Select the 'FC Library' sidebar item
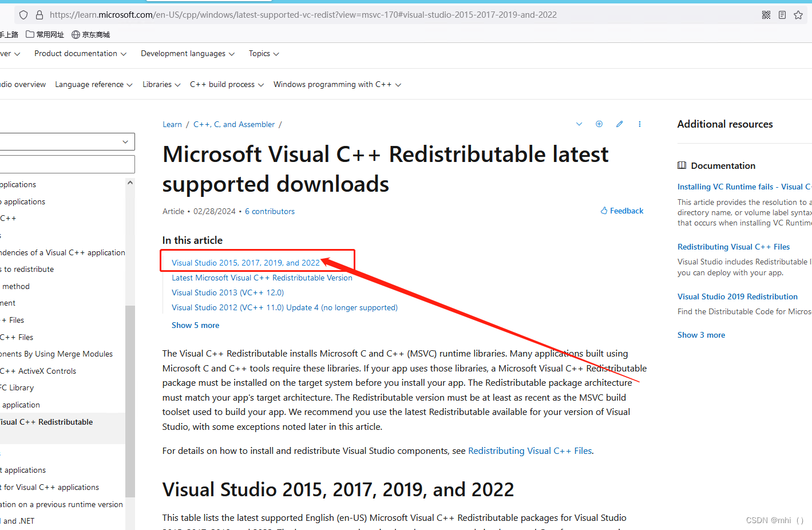 tap(17, 387)
